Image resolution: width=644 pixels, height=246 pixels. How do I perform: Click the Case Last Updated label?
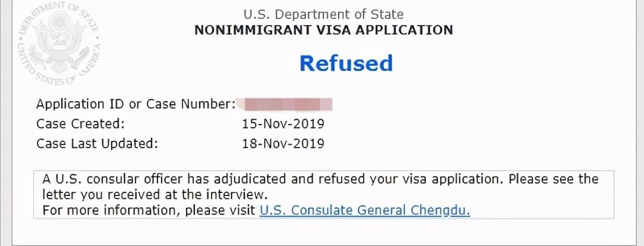[x=97, y=143]
